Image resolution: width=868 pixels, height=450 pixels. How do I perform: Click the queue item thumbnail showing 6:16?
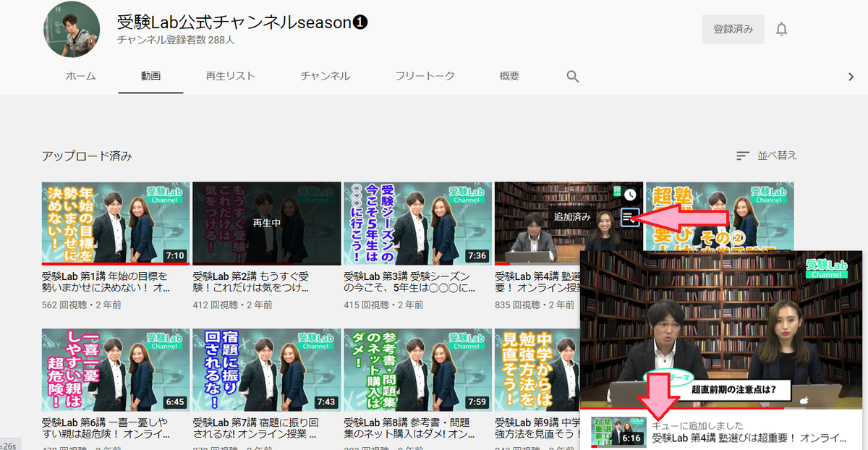617,432
